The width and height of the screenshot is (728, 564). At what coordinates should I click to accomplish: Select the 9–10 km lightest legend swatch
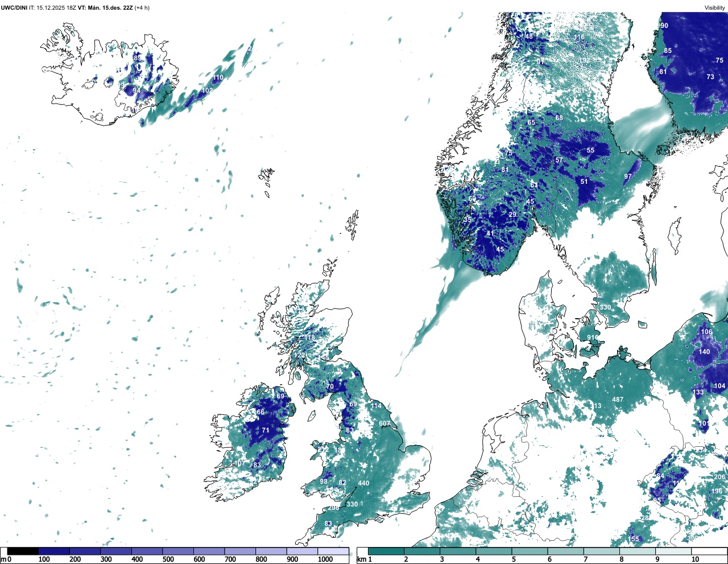pyautogui.click(x=674, y=551)
